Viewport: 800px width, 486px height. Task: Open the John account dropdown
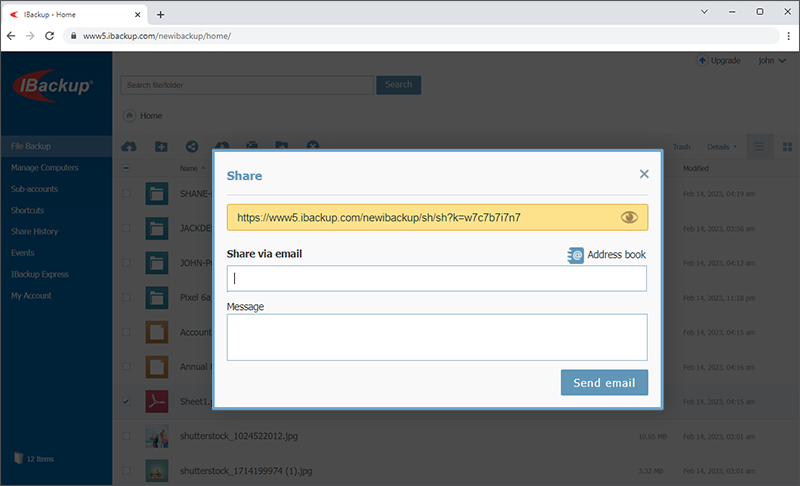772,61
